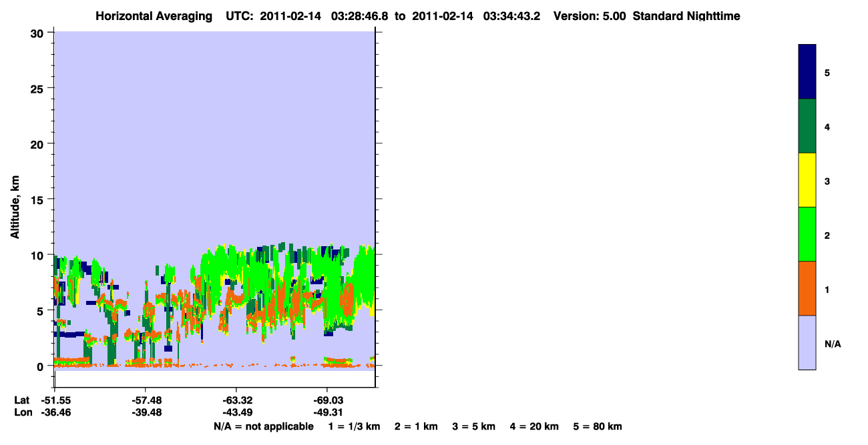
Task: Click '1 = 1/3 km' legend text
Action: (x=355, y=426)
